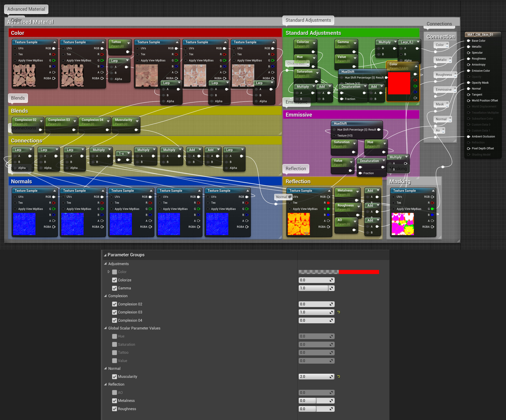Select the orange Reflection texture thumbnail

pyautogui.click(x=299, y=224)
